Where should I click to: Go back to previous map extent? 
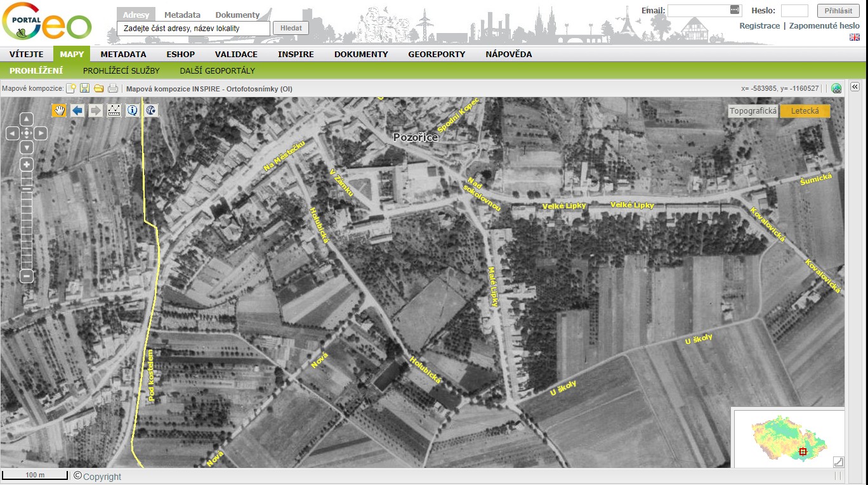(x=77, y=110)
